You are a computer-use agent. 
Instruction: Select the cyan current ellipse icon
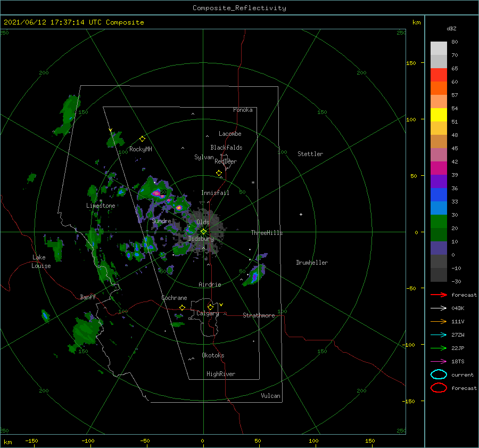439,374
